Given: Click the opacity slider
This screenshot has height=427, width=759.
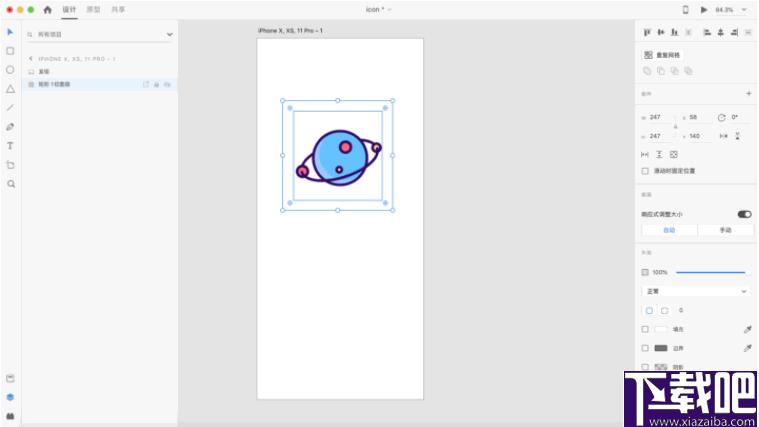Looking at the screenshot, I should click(710, 273).
